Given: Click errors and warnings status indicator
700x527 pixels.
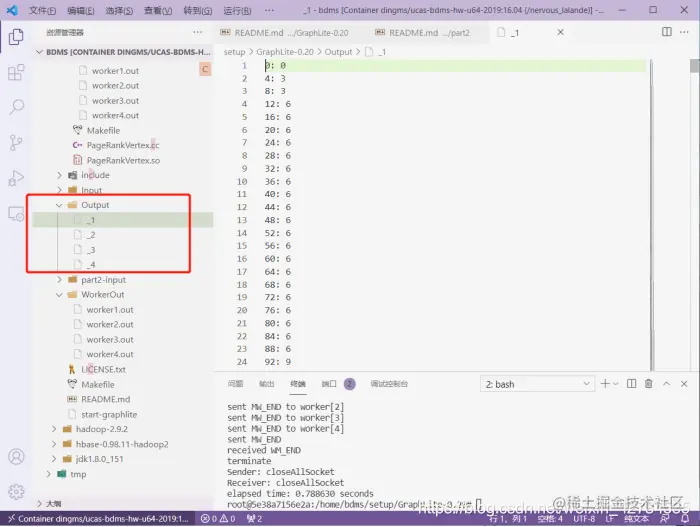Looking at the screenshot, I should click(218, 519).
